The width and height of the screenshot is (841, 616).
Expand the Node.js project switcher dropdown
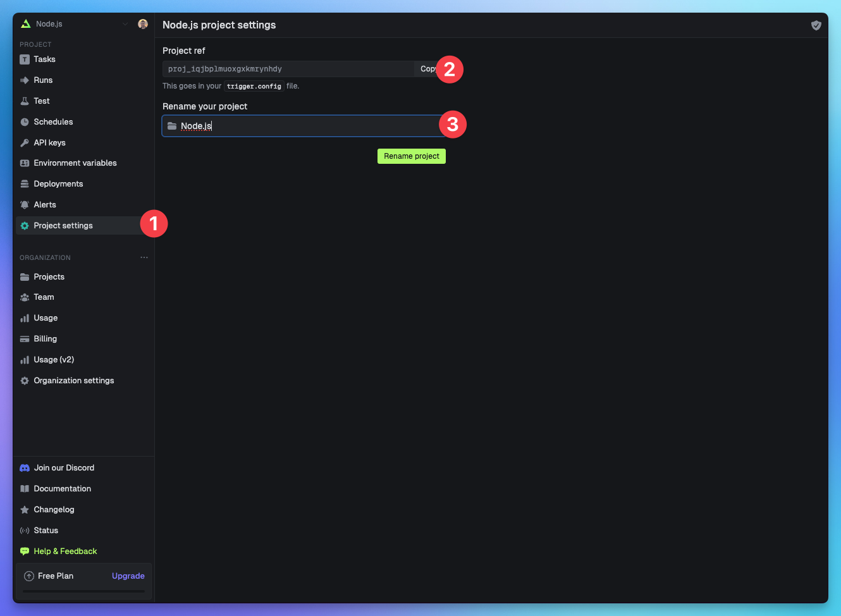tap(125, 23)
